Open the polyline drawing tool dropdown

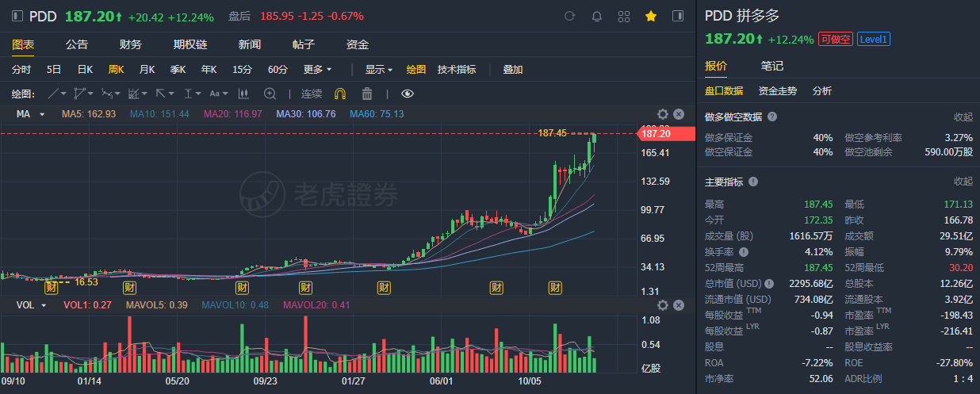tap(83, 93)
